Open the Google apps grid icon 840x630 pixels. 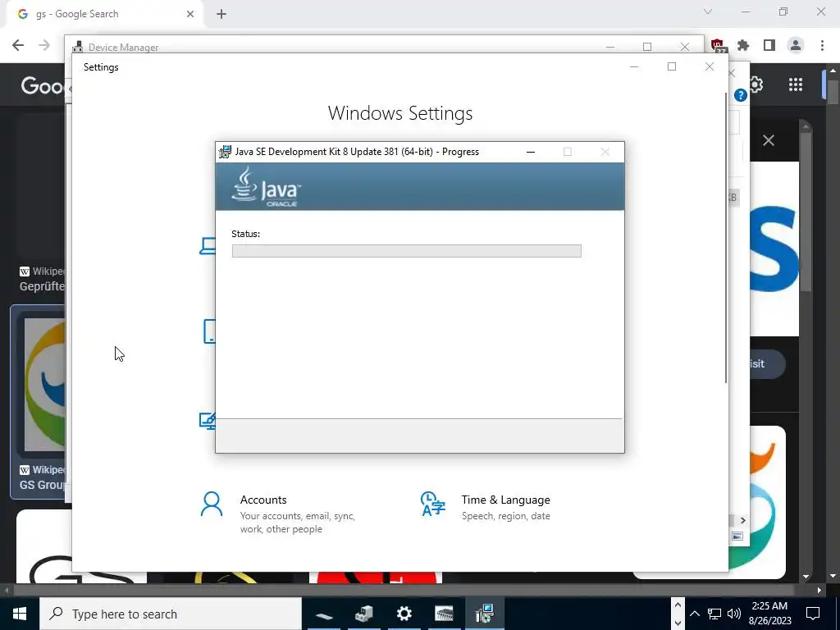[x=796, y=84]
